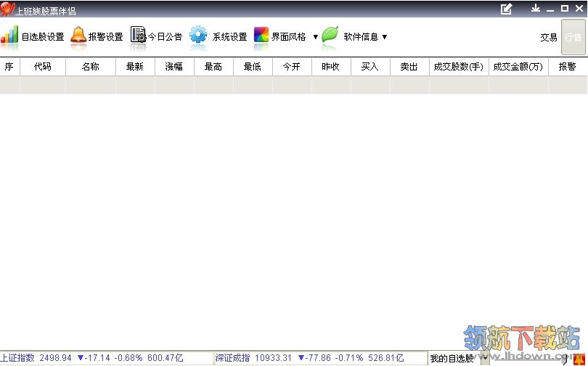Open 系统设置 text label
588x366 pixels.
230,37
